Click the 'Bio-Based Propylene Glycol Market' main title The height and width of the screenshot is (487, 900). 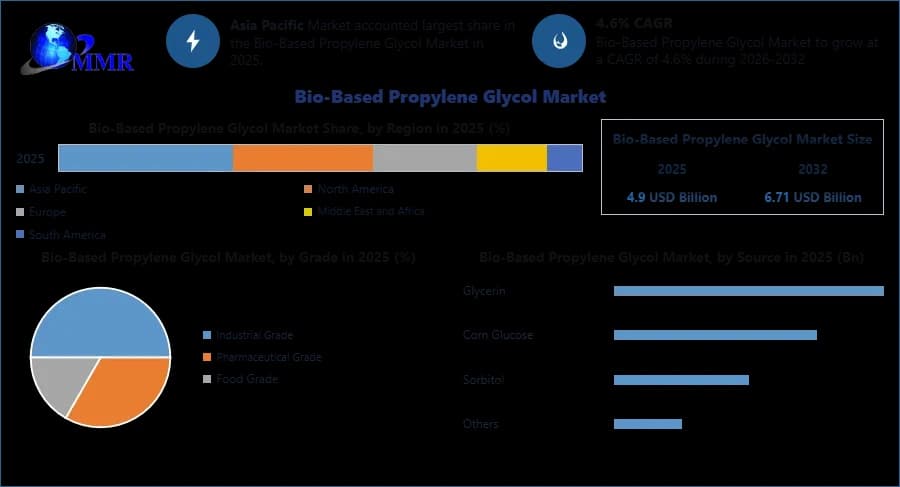pos(450,96)
